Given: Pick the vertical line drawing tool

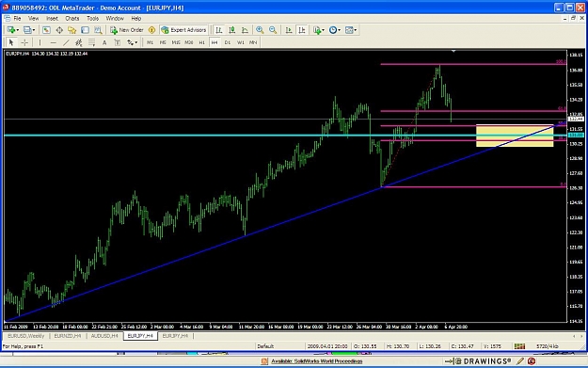Looking at the screenshot, I should click(x=40, y=42).
